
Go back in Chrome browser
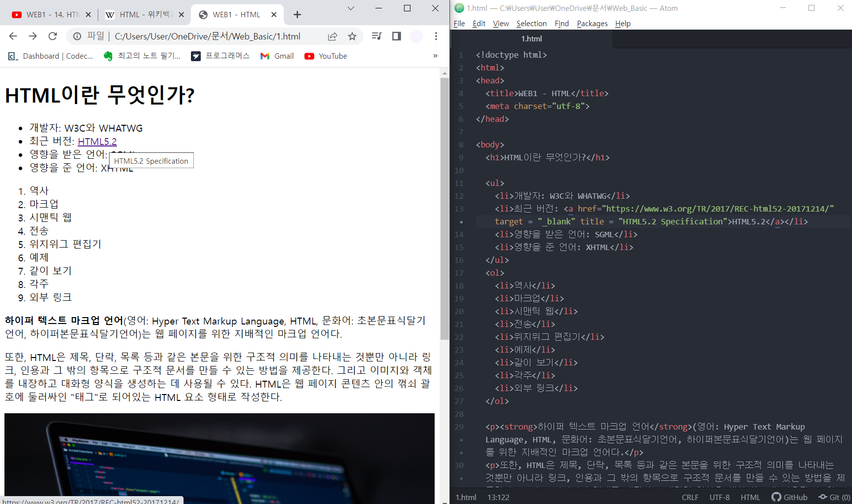[x=13, y=36]
